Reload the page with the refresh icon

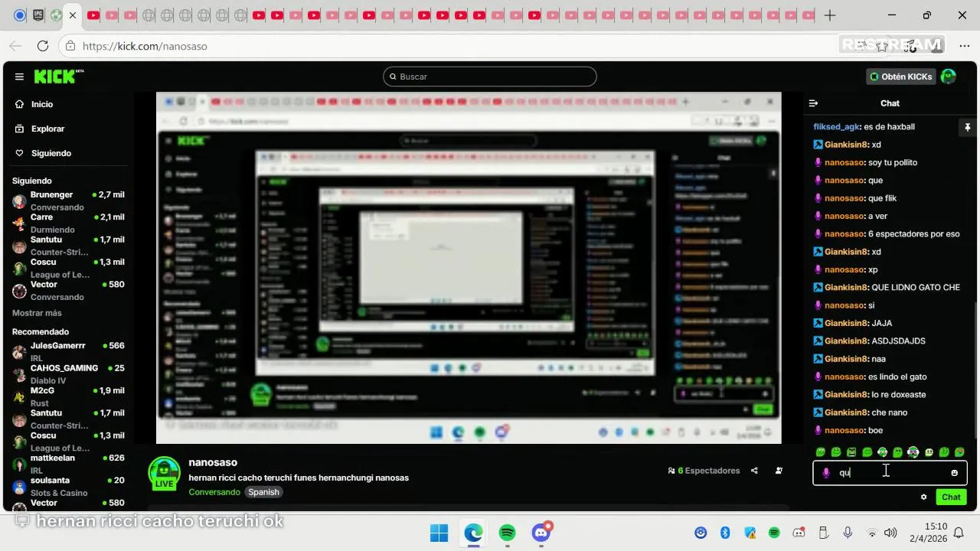[43, 46]
